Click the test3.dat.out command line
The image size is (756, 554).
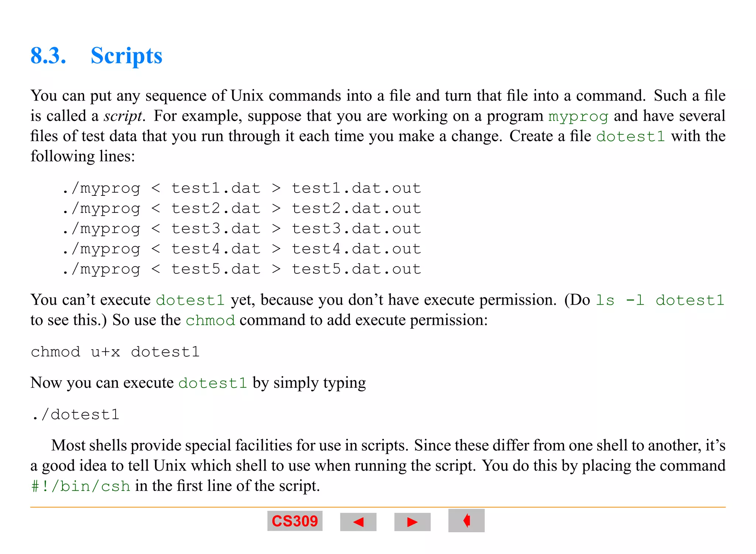(x=242, y=229)
